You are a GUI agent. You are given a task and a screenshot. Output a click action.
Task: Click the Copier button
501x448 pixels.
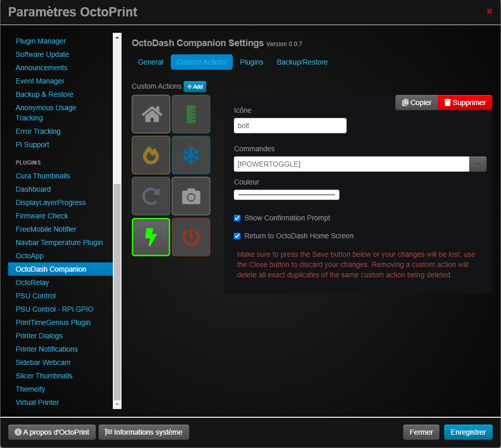417,103
